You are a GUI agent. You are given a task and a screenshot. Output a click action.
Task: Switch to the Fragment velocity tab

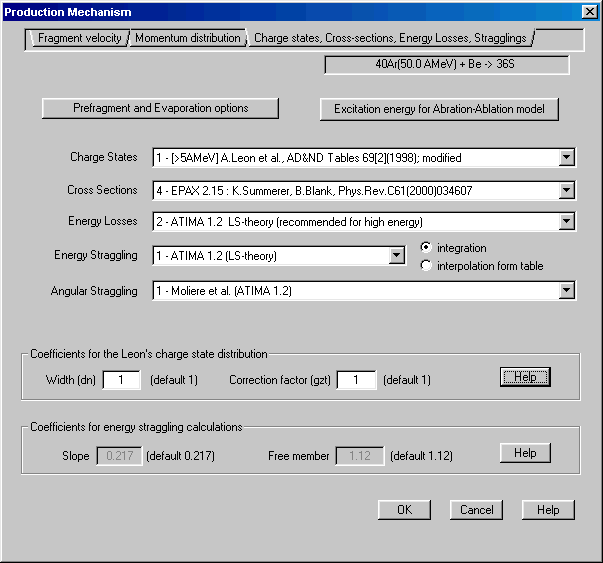(x=79, y=38)
